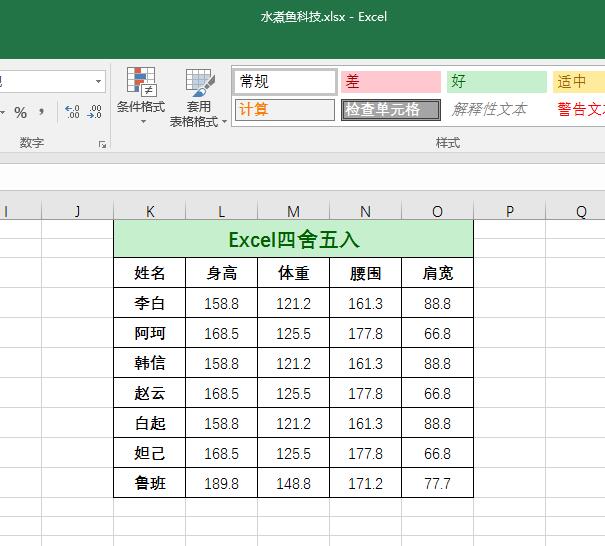Select the title cell Excel四舍五入
Image resolution: width=605 pixels, height=546 pixels.
pyautogui.click(x=294, y=239)
